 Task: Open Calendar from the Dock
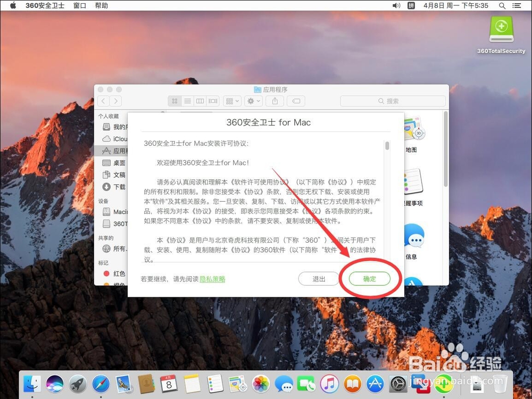pyautogui.click(x=169, y=384)
